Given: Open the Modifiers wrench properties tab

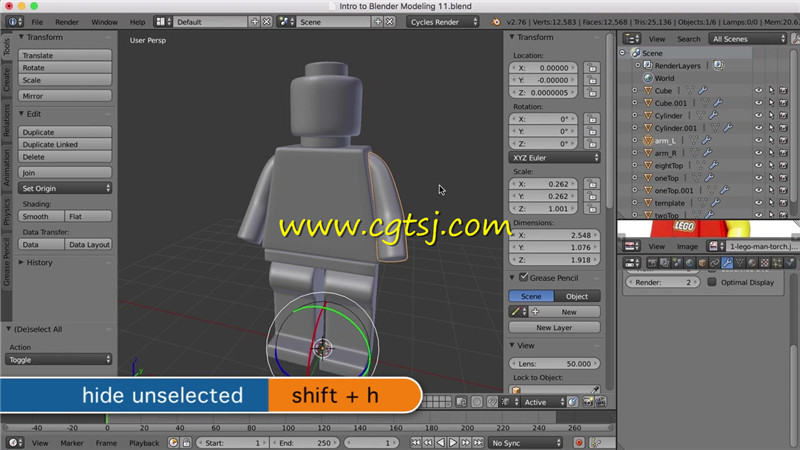Looking at the screenshot, I should pyautogui.click(x=727, y=263).
